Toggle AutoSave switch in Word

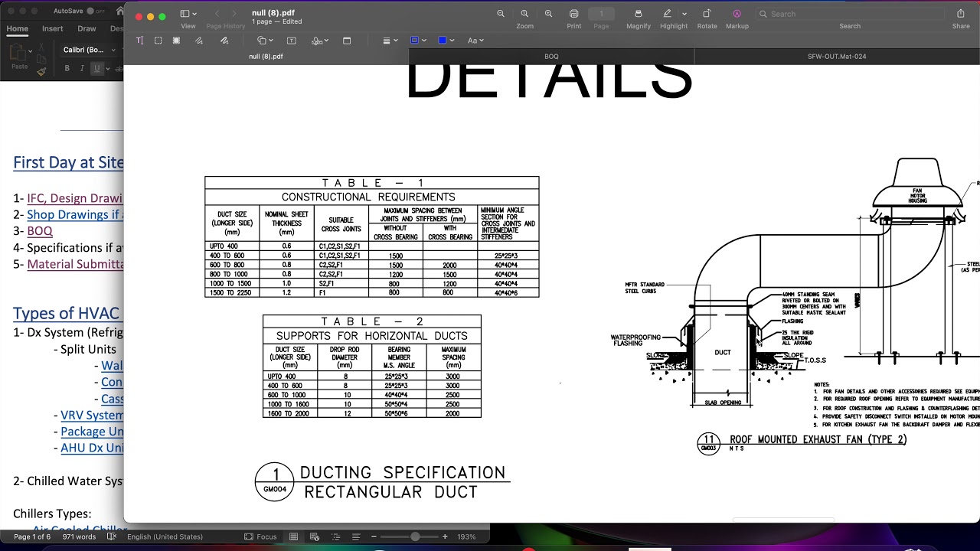pyautogui.click(x=96, y=11)
